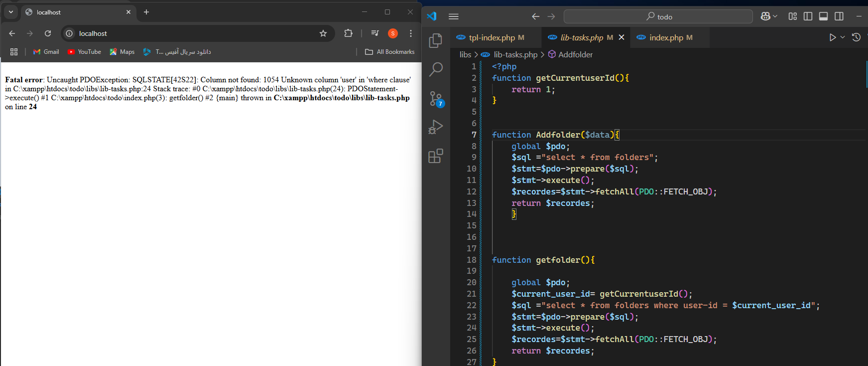Open the YouTube bookmark

pos(84,52)
